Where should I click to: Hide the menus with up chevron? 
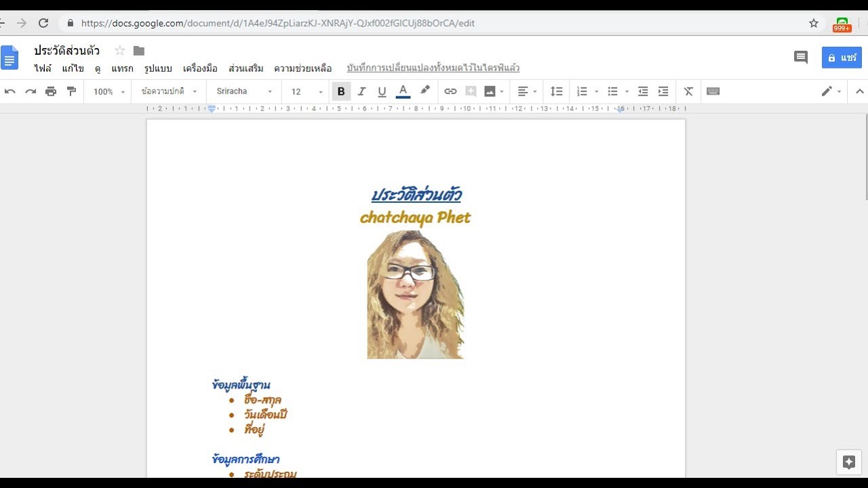click(x=860, y=91)
